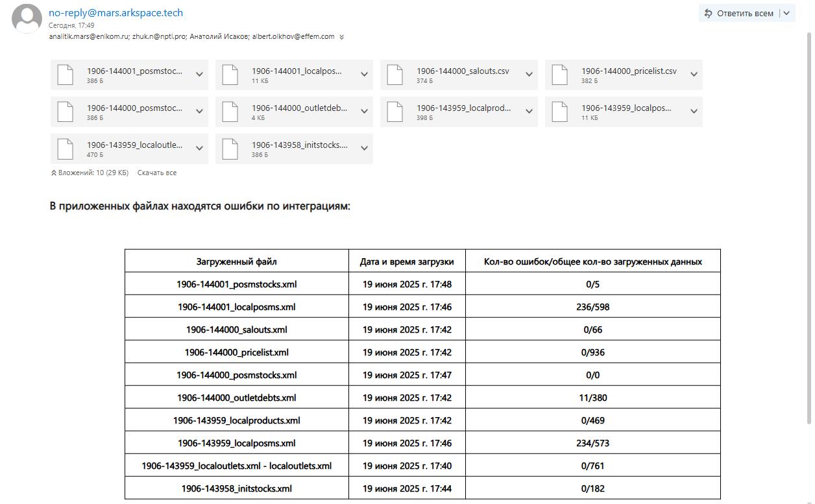The image size is (815, 504).
Task: Click table cell 1906-144000_outletdebts.xml
Action: [x=237, y=398]
